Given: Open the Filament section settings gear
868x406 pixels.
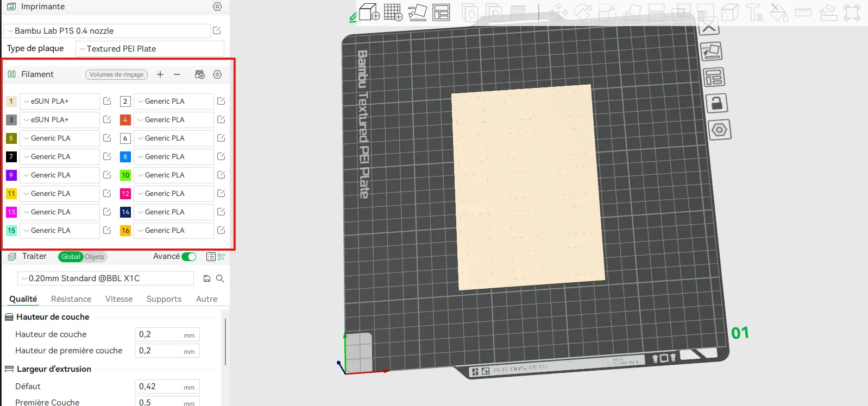Looking at the screenshot, I should tap(217, 74).
